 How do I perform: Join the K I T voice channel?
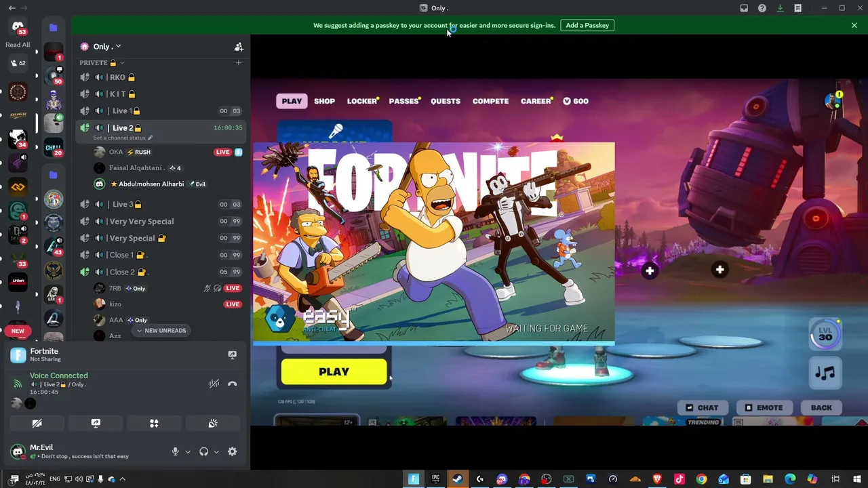161,94
